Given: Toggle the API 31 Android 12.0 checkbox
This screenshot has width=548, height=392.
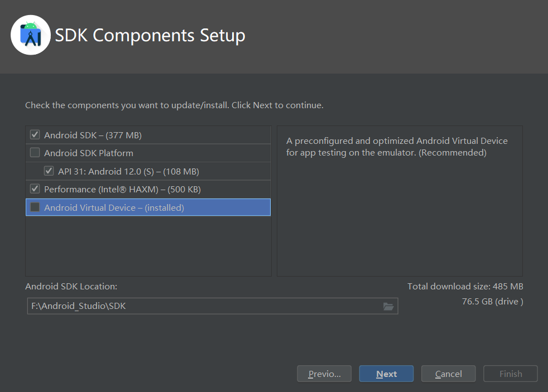Looking at the screenshot, I should pos(49,171).
